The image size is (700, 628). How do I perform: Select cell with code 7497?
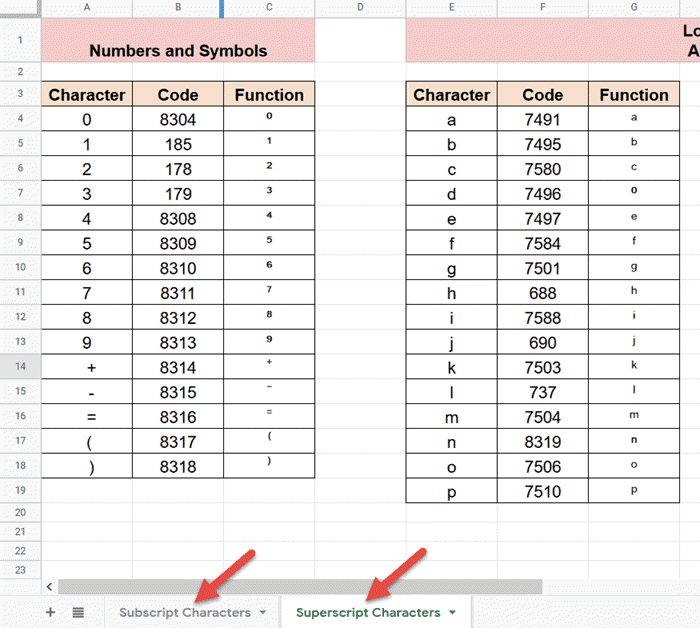[542, 218]
